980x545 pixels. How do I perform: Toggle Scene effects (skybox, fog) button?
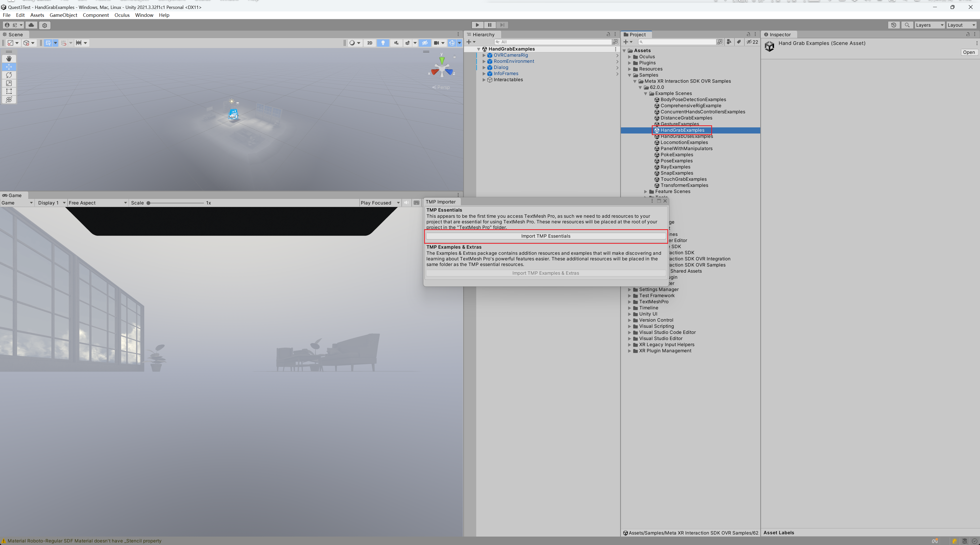tap(408, 43)
